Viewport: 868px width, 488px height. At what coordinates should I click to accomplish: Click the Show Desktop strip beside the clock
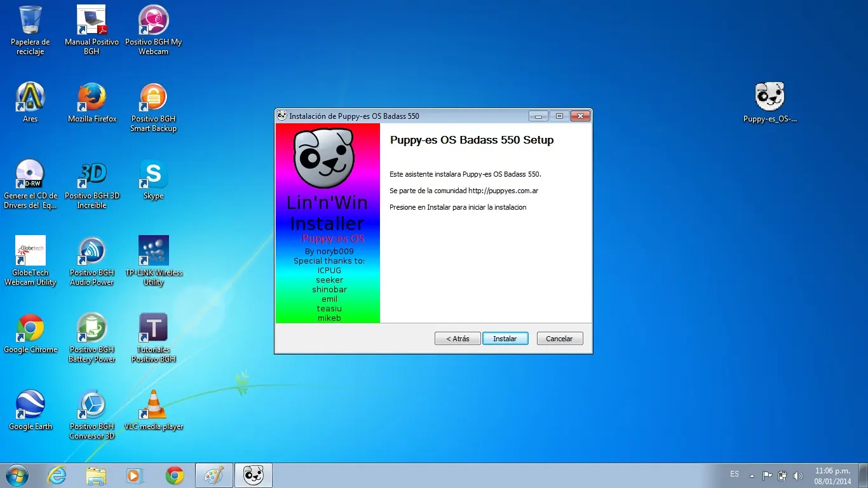864,475
